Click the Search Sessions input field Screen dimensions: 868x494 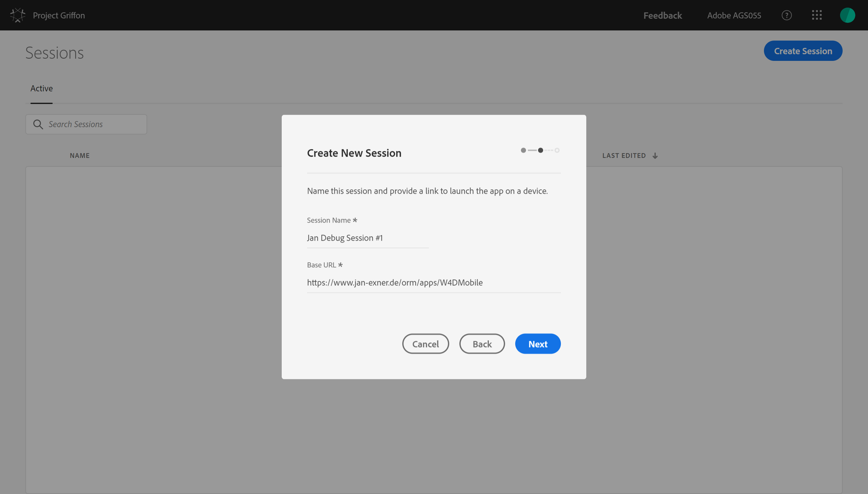coord(86,124)
